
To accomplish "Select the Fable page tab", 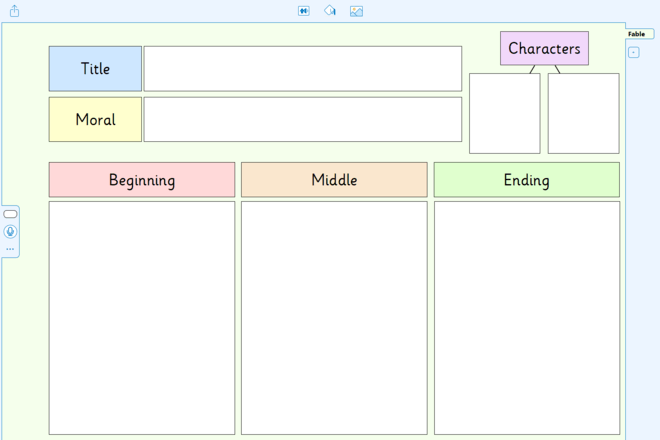I will coord(639,34).
